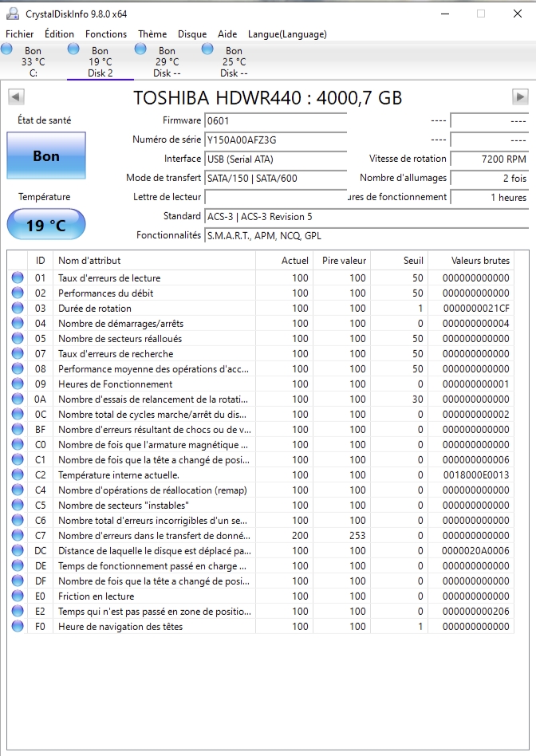Screen dimensions: 536x756
Task: Click the worst value 253 in C7 row
Action: (357, 535)
